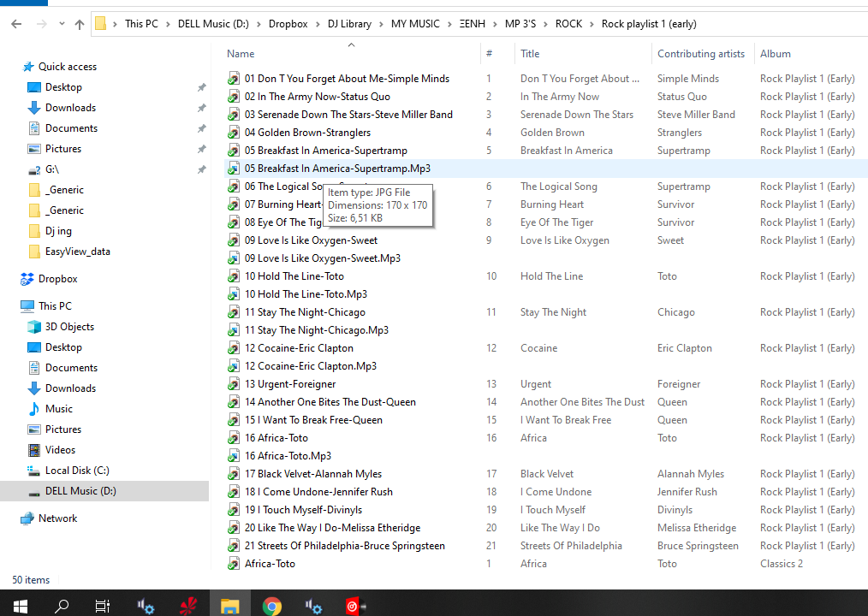This screenshot has width=868, height=616.
Task: Open Task View from the taskbar
Action: point(103,606)
